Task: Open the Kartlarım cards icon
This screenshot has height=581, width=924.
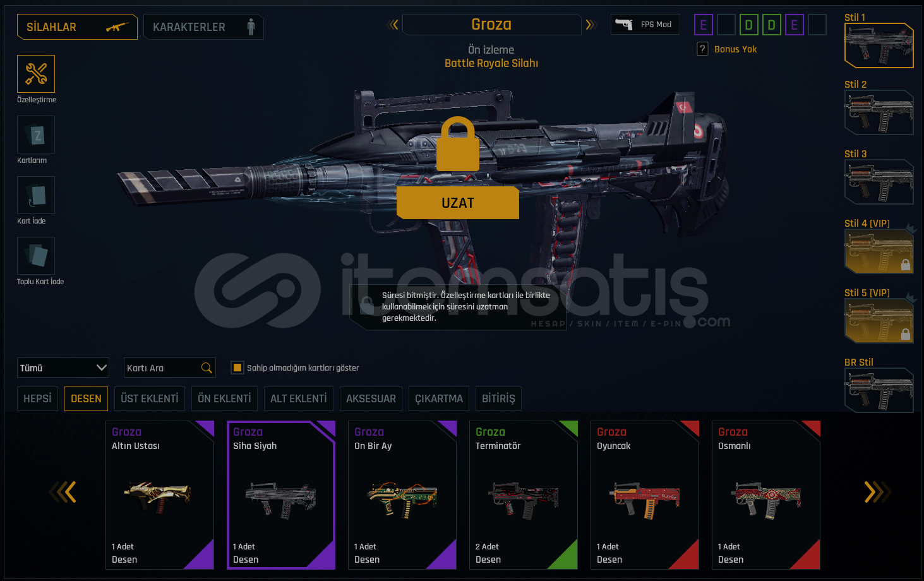Action: point(36,135)
